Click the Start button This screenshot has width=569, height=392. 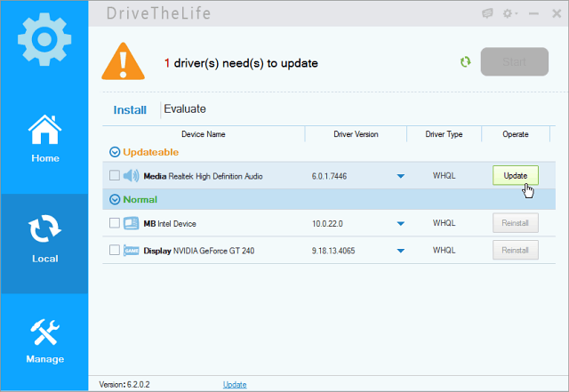514,61
